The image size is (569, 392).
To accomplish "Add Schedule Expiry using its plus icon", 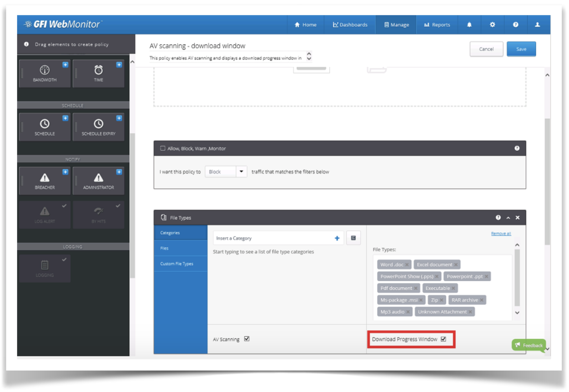I will click(x=119, y=118).
